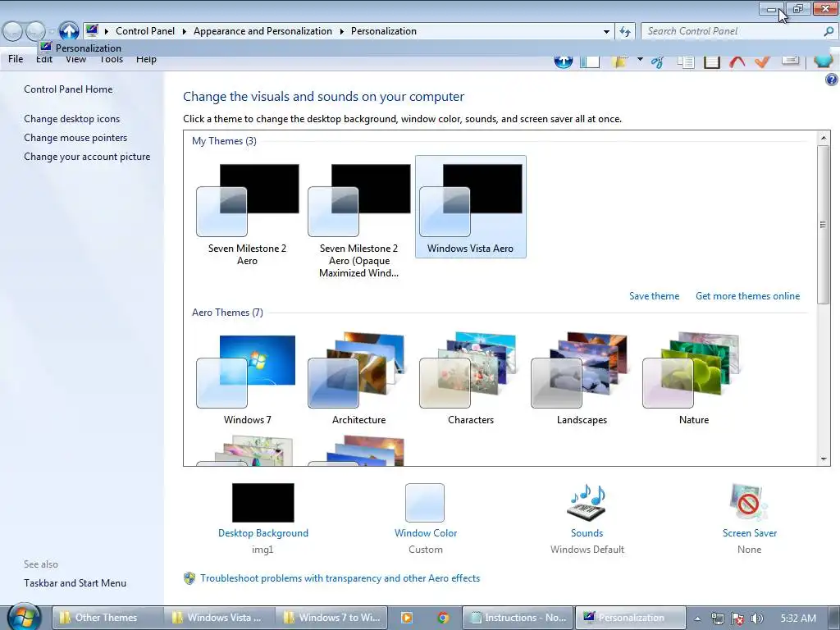Click the blue Help question mark icon
840x630 pixels.
[832, 80]
